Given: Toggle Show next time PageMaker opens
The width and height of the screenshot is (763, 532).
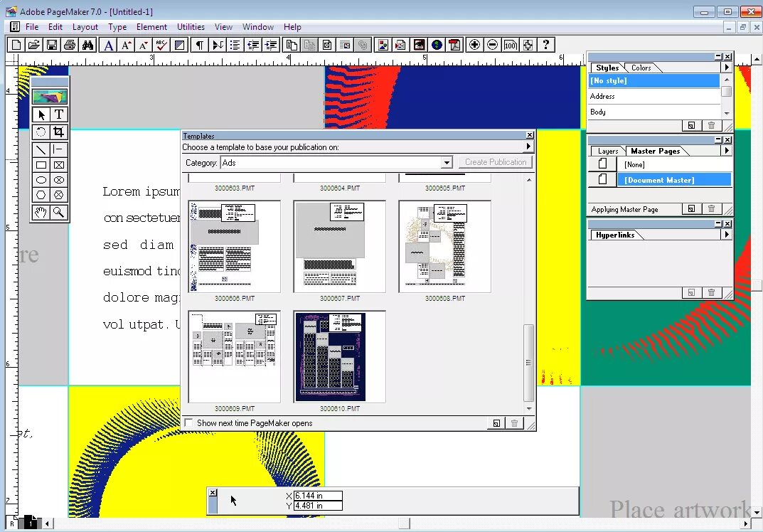Looking at the screenshot, I should coord(189,422).
